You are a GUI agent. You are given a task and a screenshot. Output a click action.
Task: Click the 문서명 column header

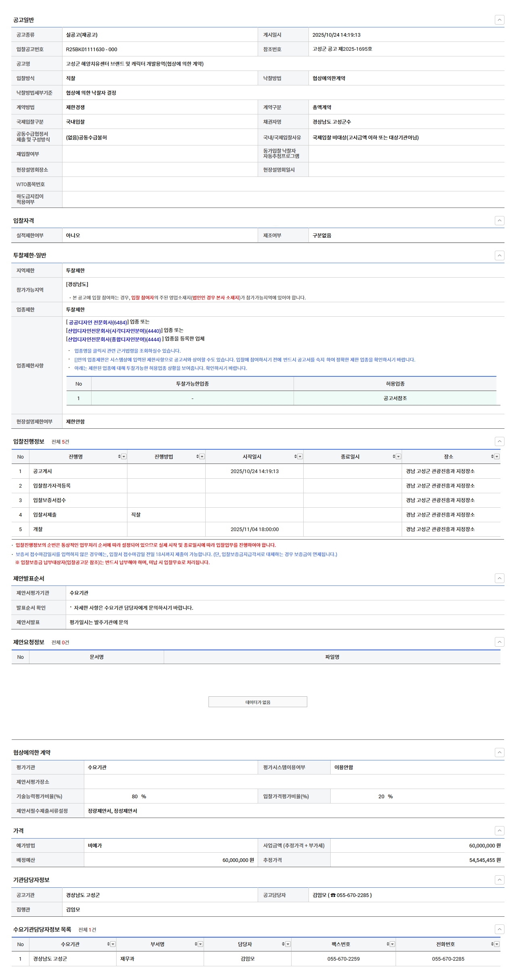click(96, 657)
